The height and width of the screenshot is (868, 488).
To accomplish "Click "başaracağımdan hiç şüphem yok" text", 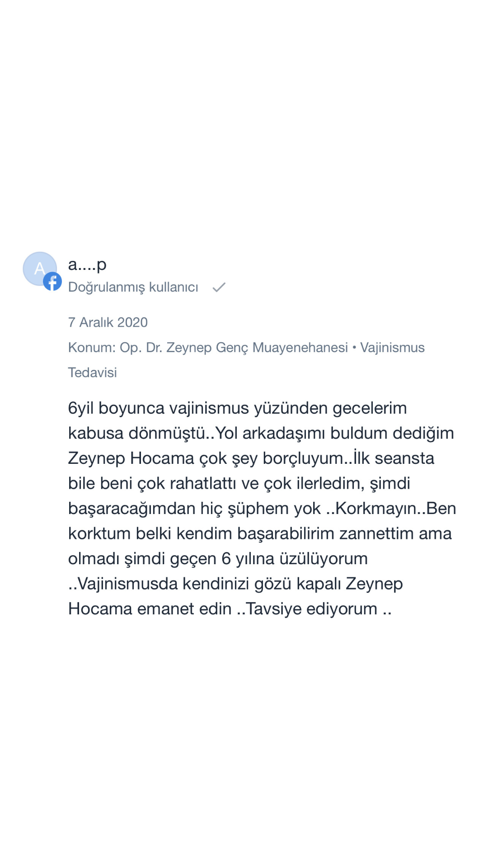I will click(x=194, y=509).
